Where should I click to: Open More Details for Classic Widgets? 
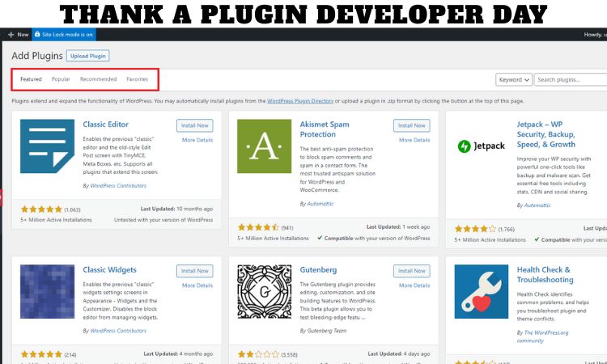point(197,286)
